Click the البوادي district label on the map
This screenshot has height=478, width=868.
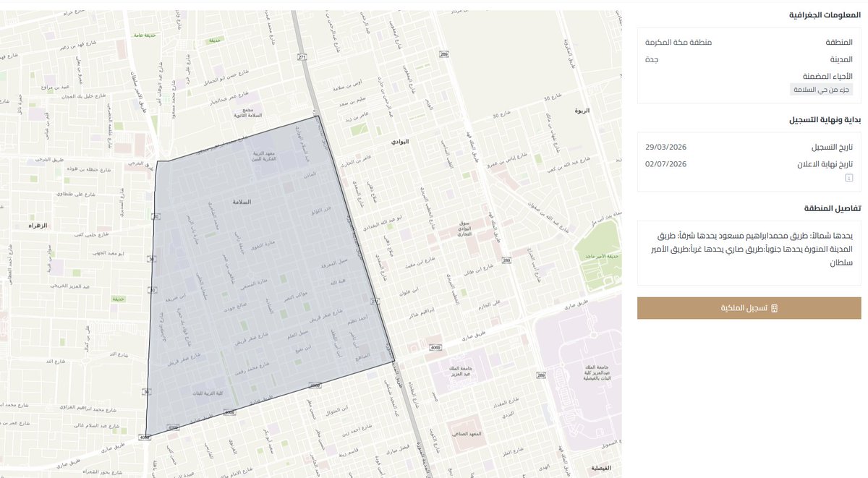399,142
